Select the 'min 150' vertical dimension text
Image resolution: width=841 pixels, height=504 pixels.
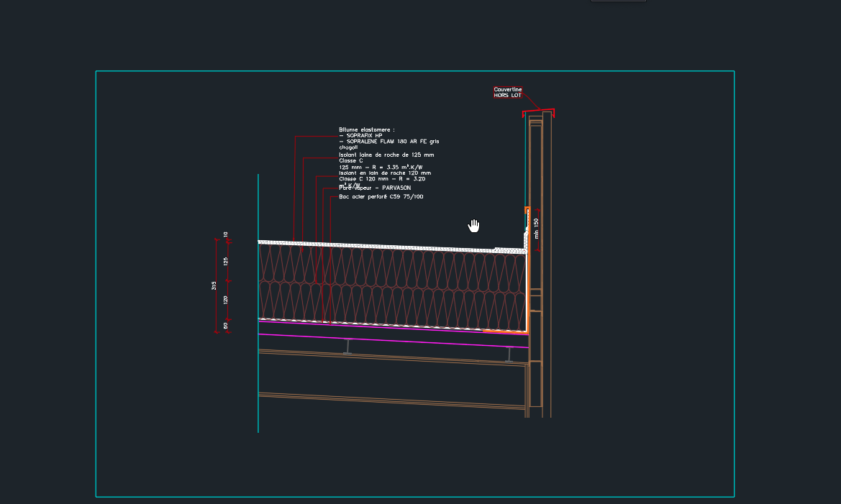coord(537,229)
